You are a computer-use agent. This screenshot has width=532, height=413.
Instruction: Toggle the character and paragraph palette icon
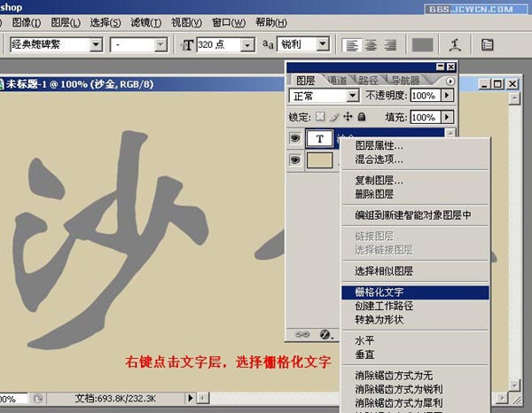pos(487,44)
